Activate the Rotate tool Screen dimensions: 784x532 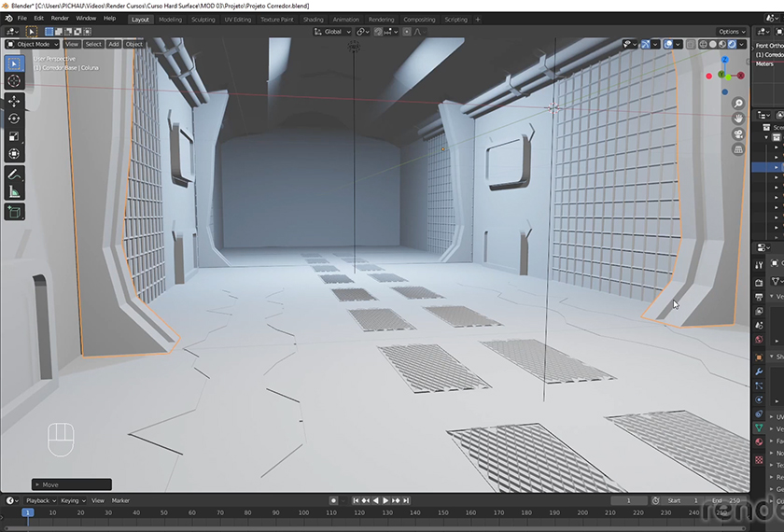tap(14, 119)
